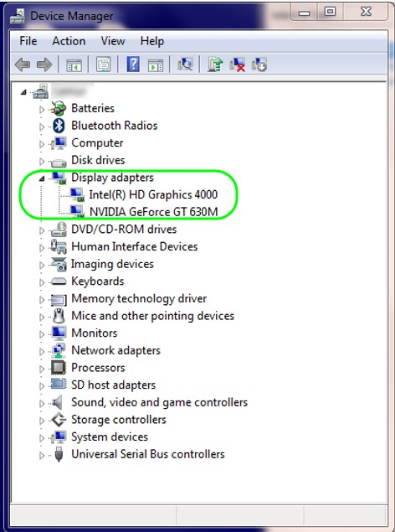Click the Imaging devices camera icon
The width and height of the screenshot is (395, 532).
point(59,264)
